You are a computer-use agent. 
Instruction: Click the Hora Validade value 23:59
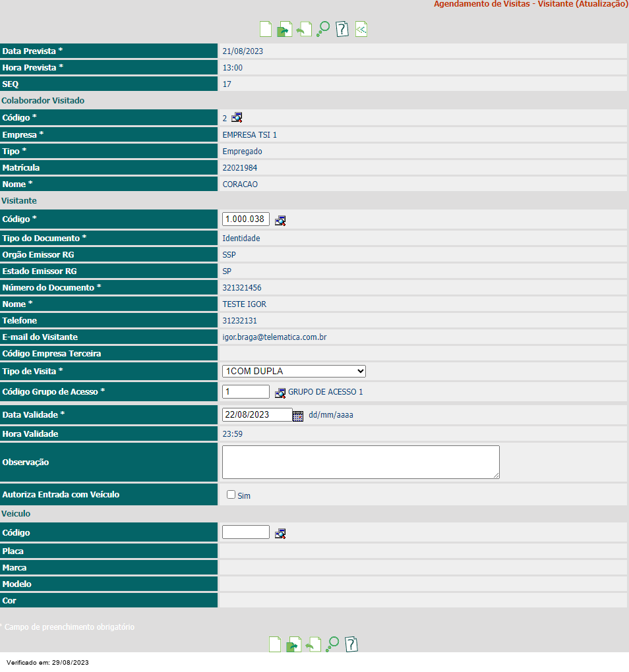tap(232, 434)
